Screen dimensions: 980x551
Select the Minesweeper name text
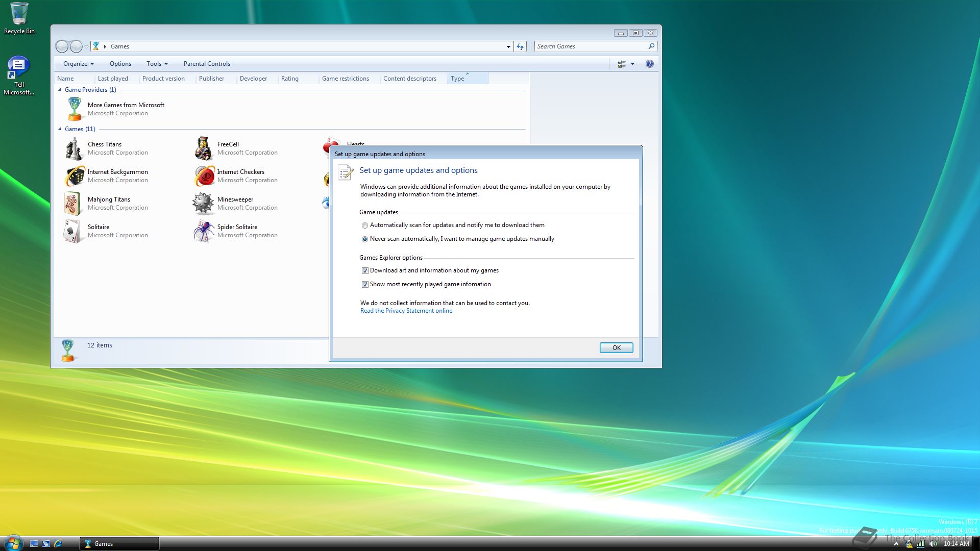tap(235, 199)
